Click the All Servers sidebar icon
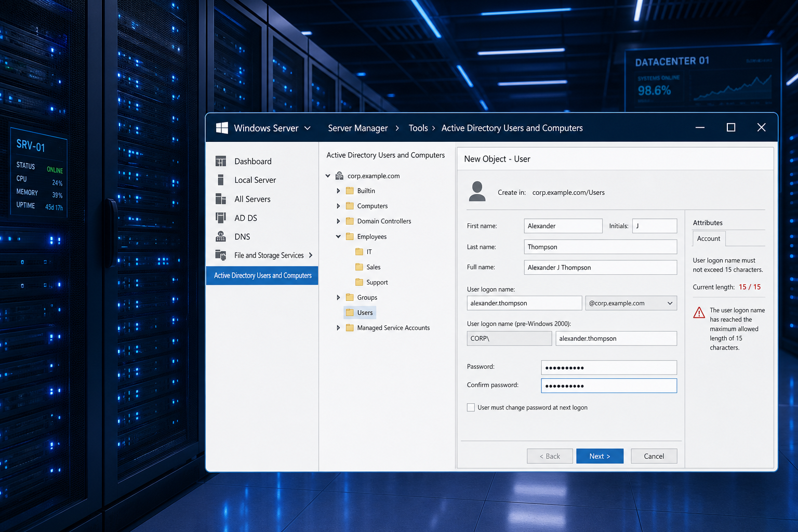 pyautogui.click(x=221, y=199)
